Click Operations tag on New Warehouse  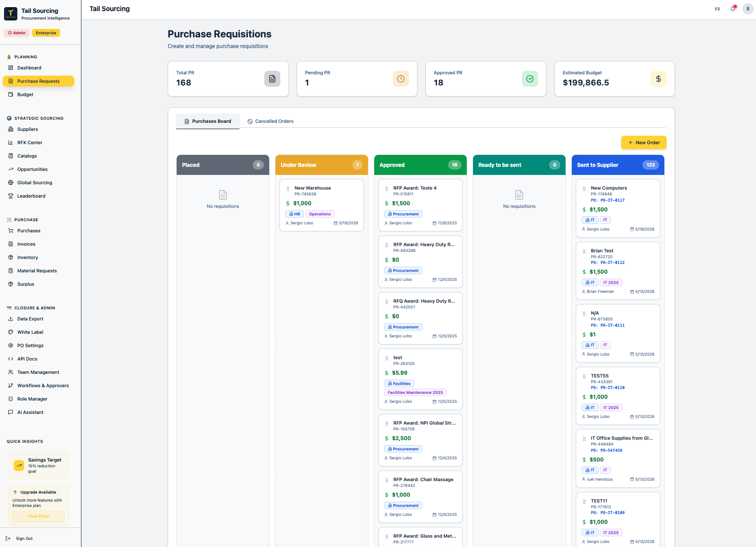point(320,214)
